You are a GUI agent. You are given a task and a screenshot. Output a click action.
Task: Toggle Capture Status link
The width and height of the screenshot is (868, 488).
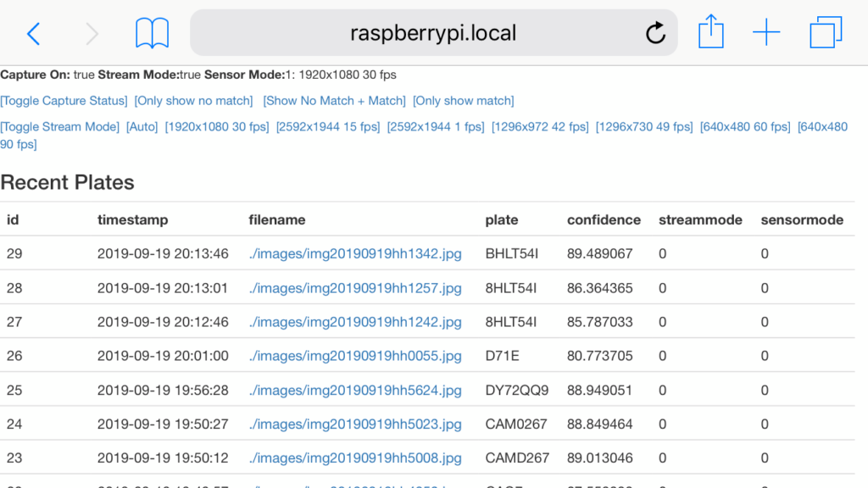pos(64,101)
